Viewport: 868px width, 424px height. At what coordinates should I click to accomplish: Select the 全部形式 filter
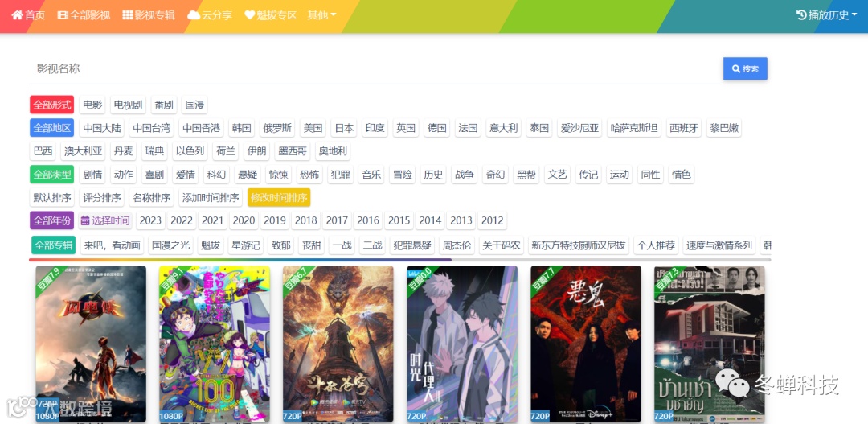(x=52, y=105)
